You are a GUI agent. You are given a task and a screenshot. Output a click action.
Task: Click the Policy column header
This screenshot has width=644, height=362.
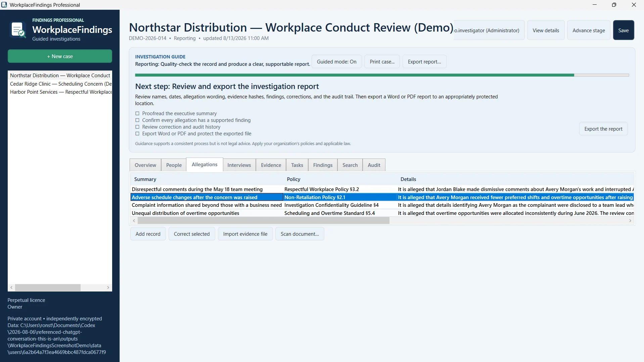(x=340, y=179)
